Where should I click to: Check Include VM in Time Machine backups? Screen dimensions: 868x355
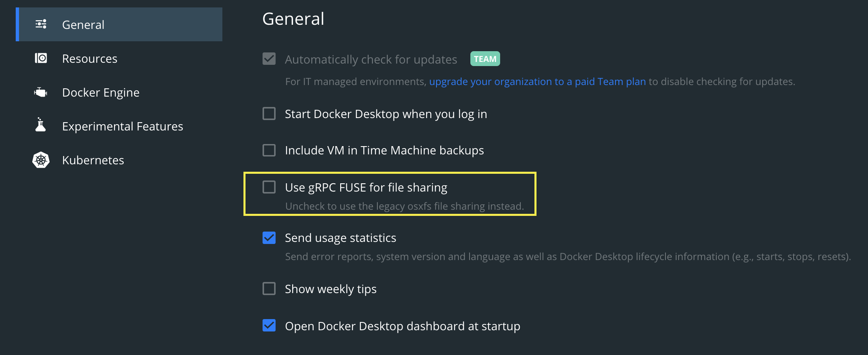pyautogui.click(x=269, y=150)
